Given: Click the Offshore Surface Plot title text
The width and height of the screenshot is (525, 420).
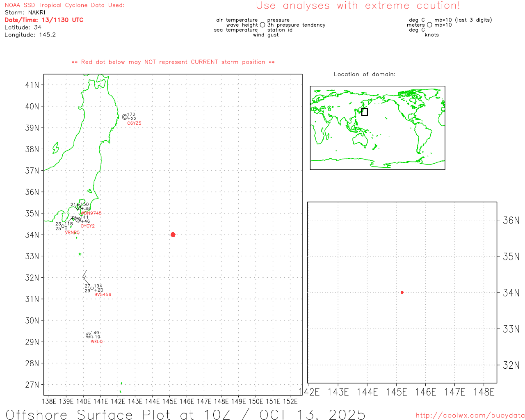Looking at the screenshot, I should tap(185, 414).
